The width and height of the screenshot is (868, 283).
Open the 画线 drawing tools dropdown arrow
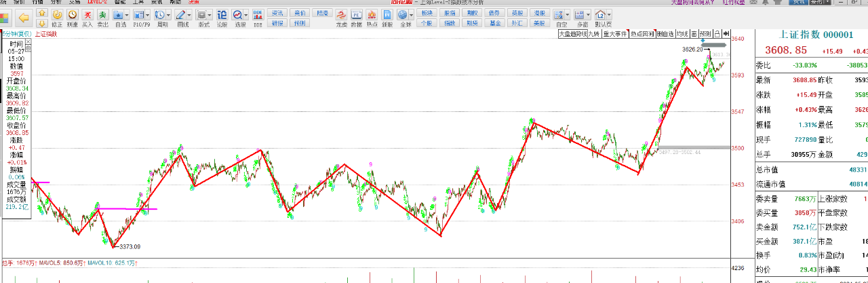coord(188,14)
